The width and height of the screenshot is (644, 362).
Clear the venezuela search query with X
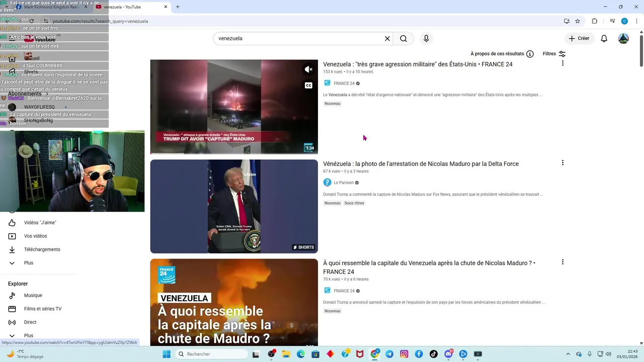(x=387, y=39)
